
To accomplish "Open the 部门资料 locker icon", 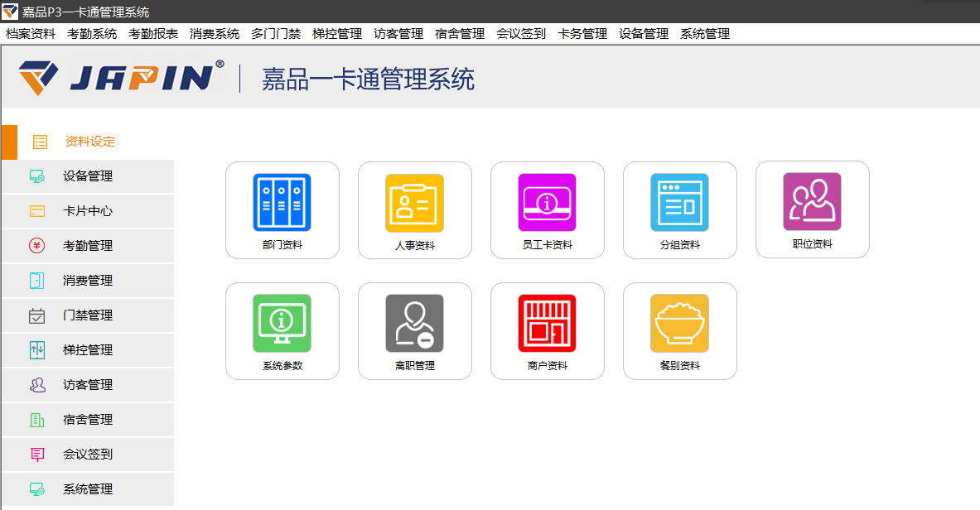I will (282, 203).
